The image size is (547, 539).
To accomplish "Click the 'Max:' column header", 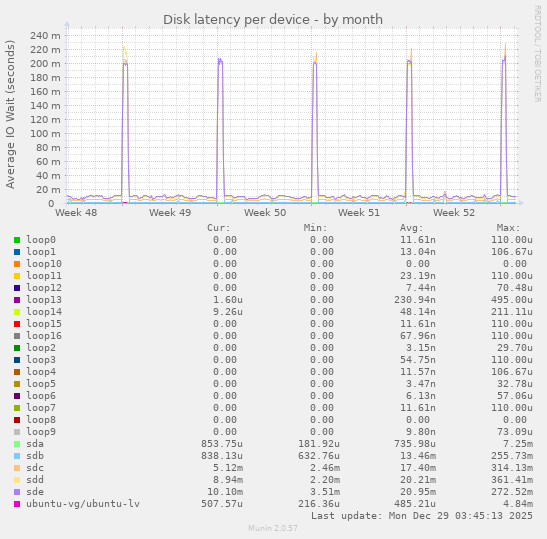I will (x=508, y=228).
